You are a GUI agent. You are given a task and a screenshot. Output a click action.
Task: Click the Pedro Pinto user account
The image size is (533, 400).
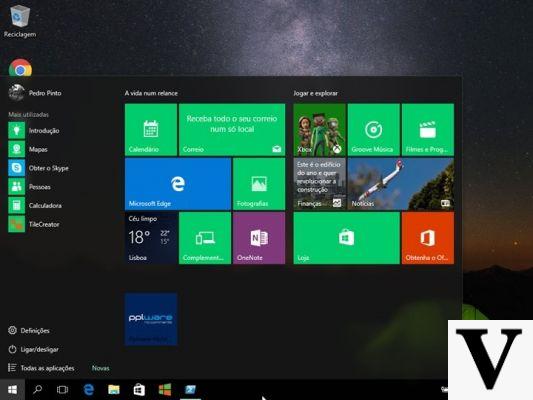[x=35, y=93]
